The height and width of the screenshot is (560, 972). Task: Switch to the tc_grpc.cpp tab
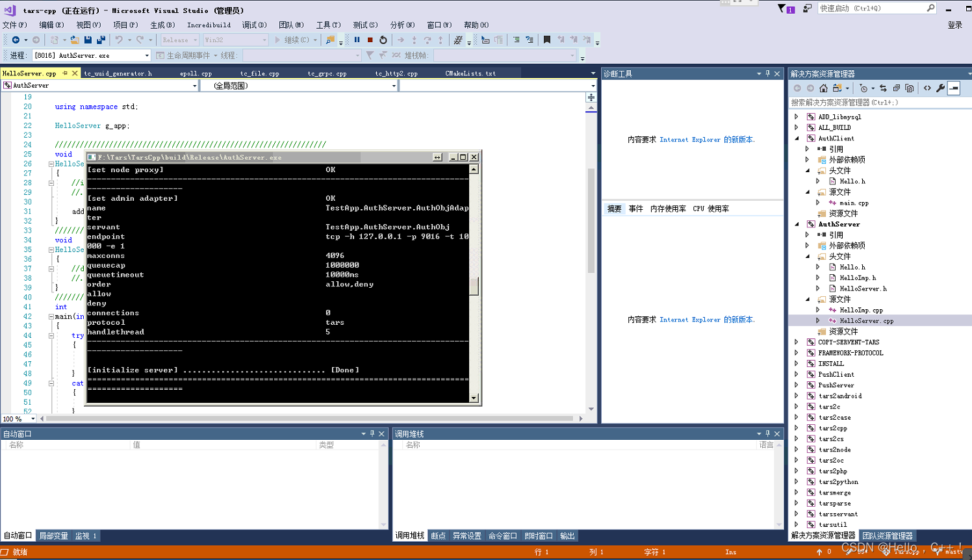[x=327, y=73]
